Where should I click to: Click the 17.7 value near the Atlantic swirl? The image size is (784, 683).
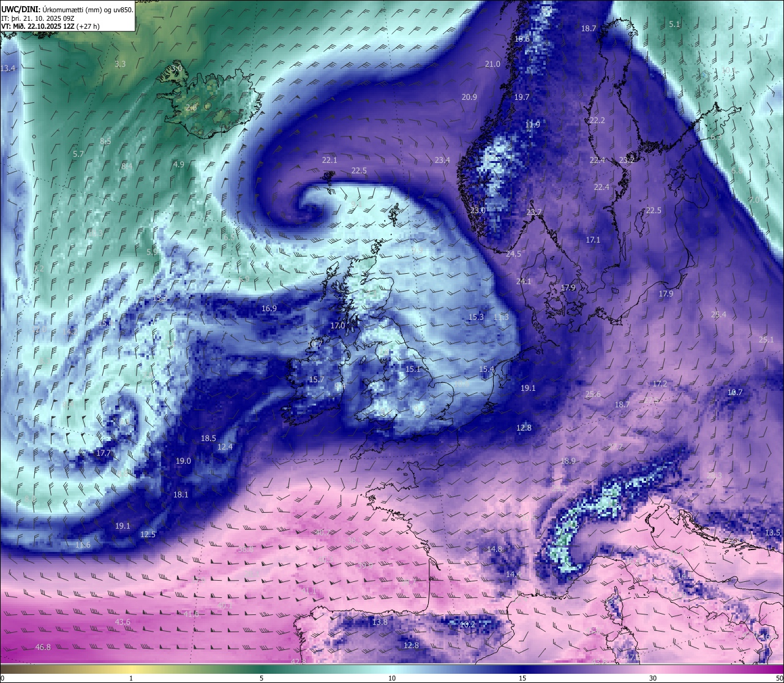(104, 453)
